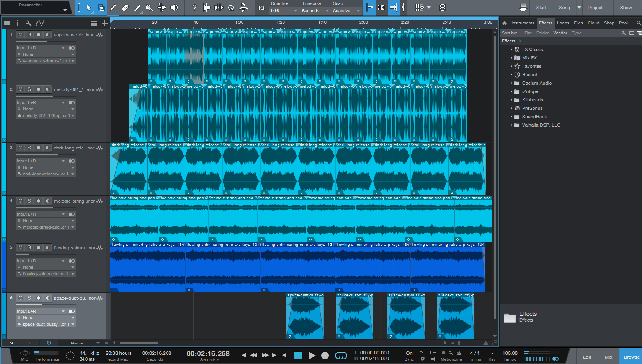
Task: Adjust the melodic-string track volume fader
Action: pos(53,208)
